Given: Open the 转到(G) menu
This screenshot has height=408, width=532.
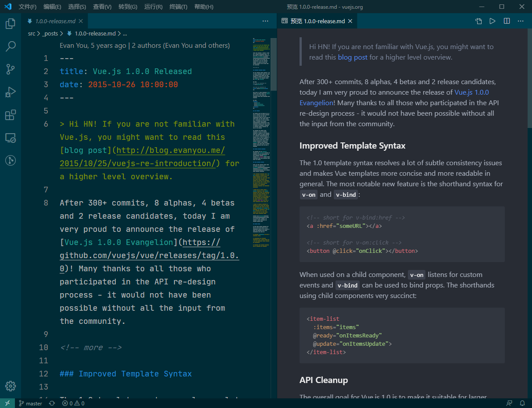Looking at the screenshot, I should (128, 7).
